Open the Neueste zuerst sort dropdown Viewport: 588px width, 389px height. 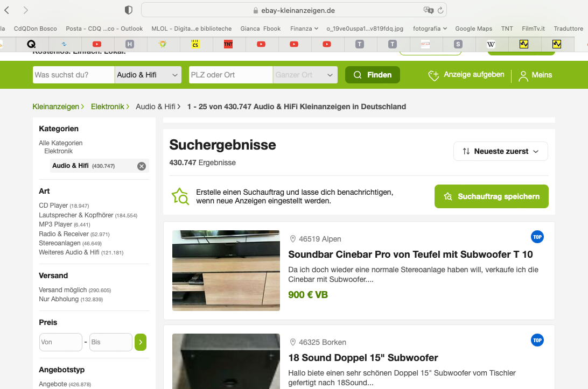click(x=501, y=151)
